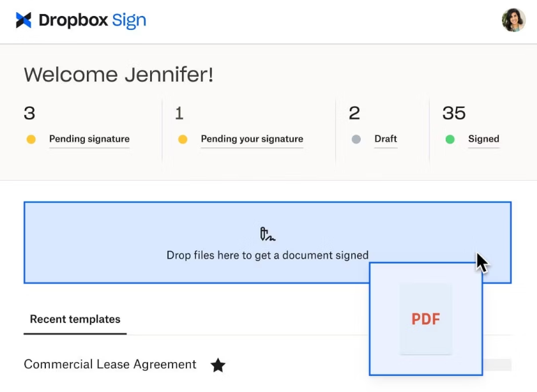Screen dimensions: 537x392
Task: Click the green Signed status dot
Action: [450, 139]
